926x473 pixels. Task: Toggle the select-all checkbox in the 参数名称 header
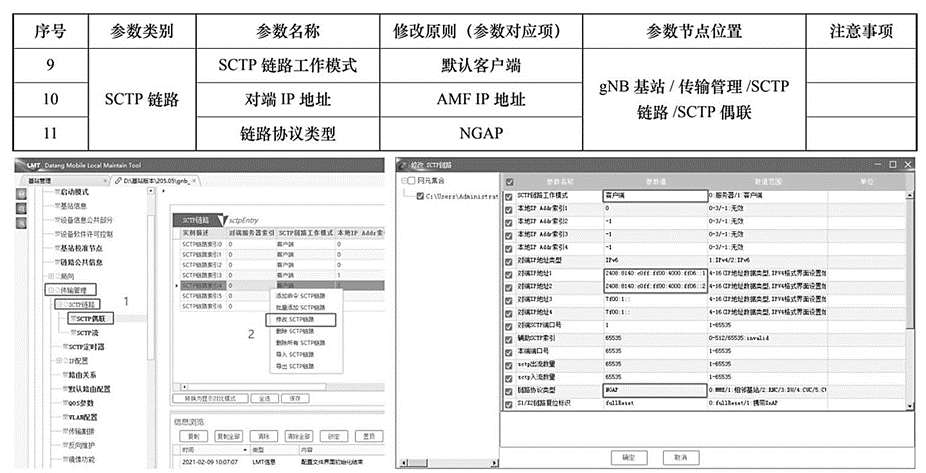click(510, 182)
